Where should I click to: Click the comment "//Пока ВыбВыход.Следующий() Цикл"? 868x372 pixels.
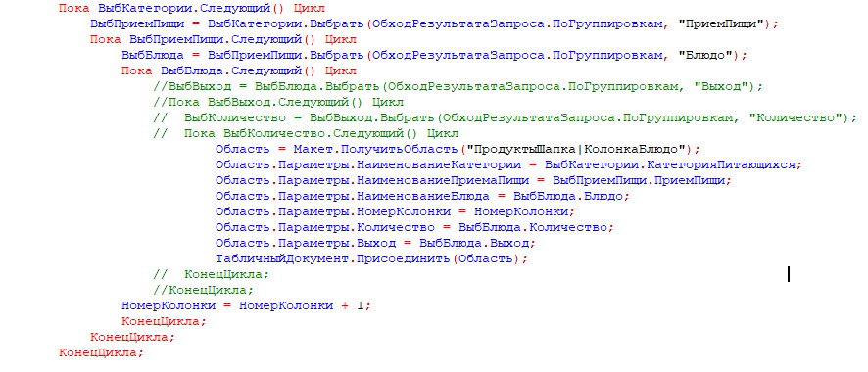pyautogui.click(x=278, y=102)
